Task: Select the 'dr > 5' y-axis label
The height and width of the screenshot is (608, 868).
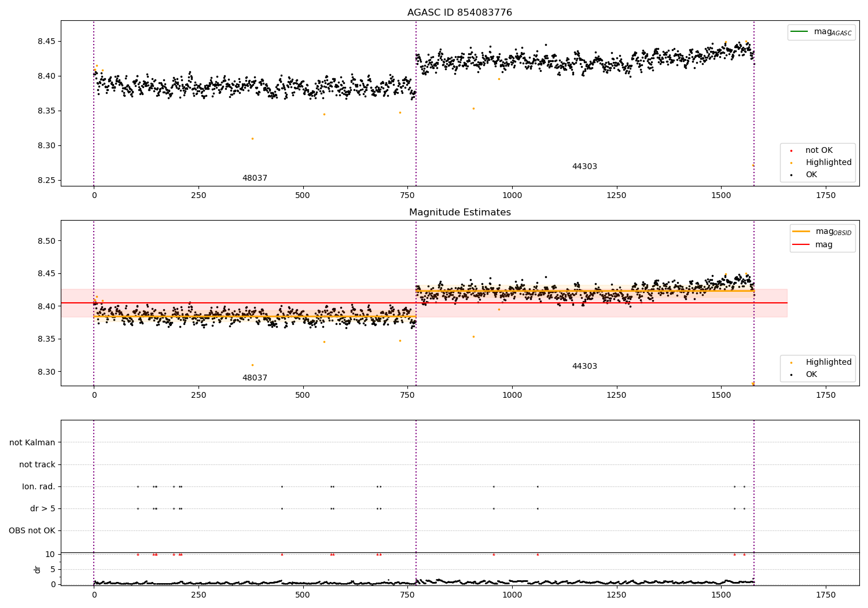Action: 43,509
